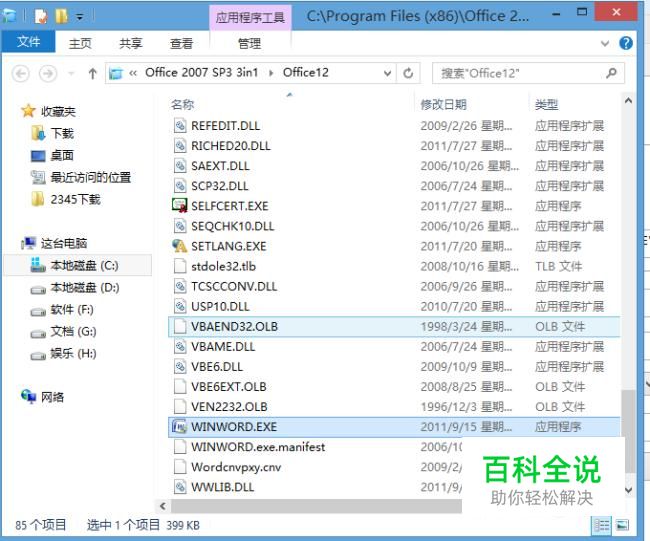Select VBE6EXT.OLB file name

click(x=228, y=386)
